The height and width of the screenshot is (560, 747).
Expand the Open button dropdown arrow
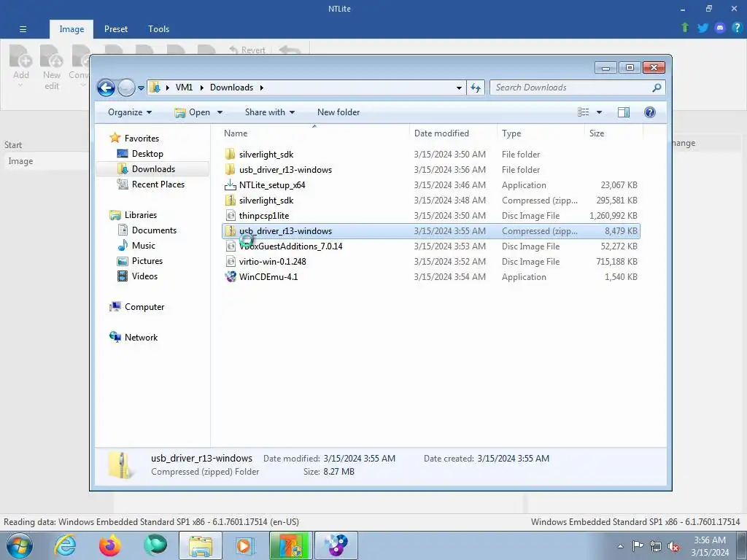pyautogui.click(x=220, y=112)
